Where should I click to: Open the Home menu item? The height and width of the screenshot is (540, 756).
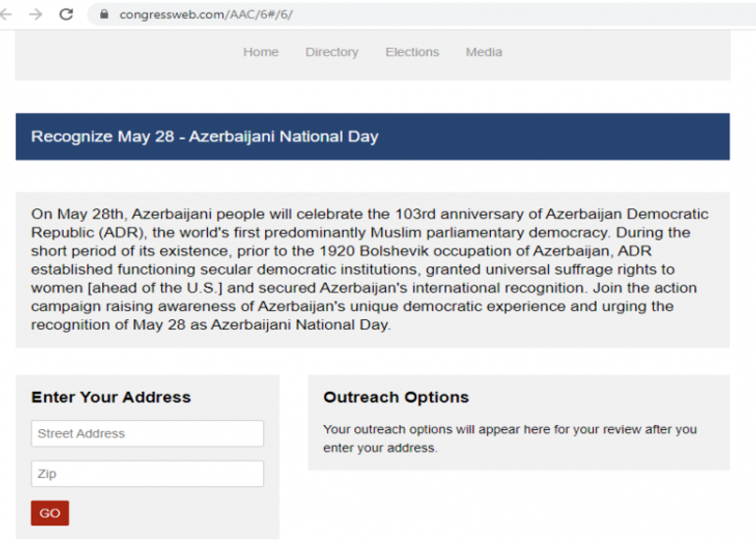pos(261,52)
